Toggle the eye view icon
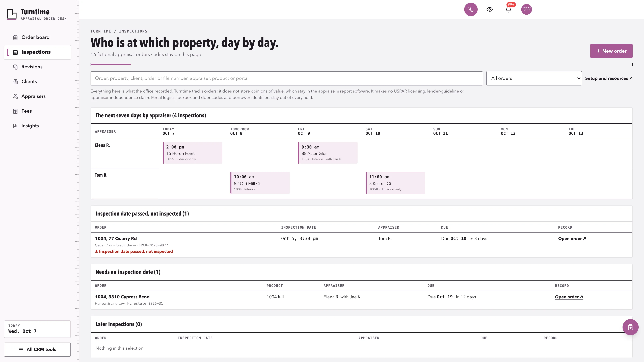This screenshot has height=362, width=644. pyautogui.click(x=490, y=10)
